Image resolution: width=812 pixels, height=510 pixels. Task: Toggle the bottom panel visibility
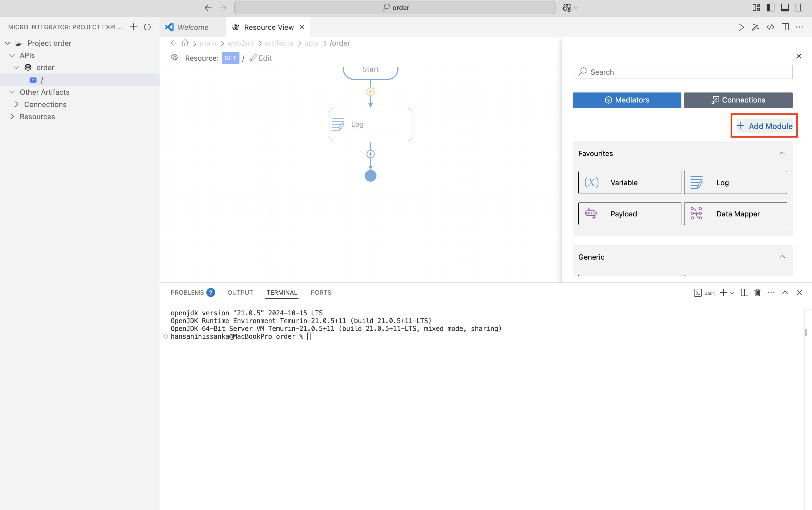click(x=785, y=8)
